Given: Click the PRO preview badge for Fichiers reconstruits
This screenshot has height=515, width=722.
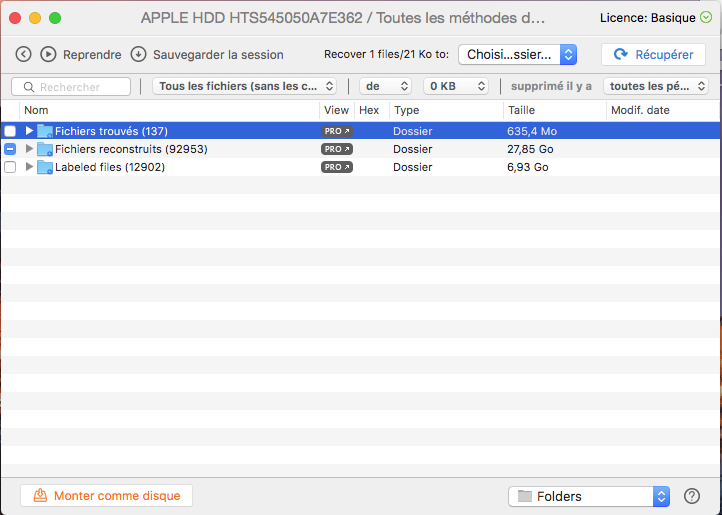Looking at the screenshot, I should tap(337, 149).
